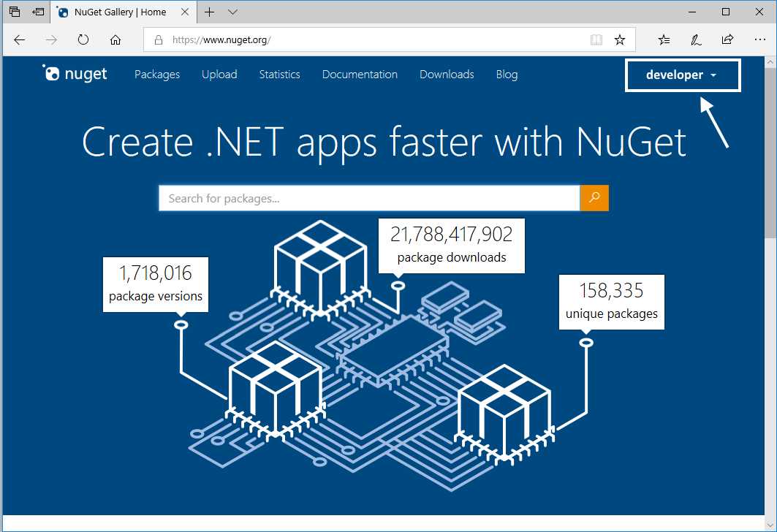Click the NuGet logo icon
The width and height of the screenshot is (777, 532).
tap(52, 73)
